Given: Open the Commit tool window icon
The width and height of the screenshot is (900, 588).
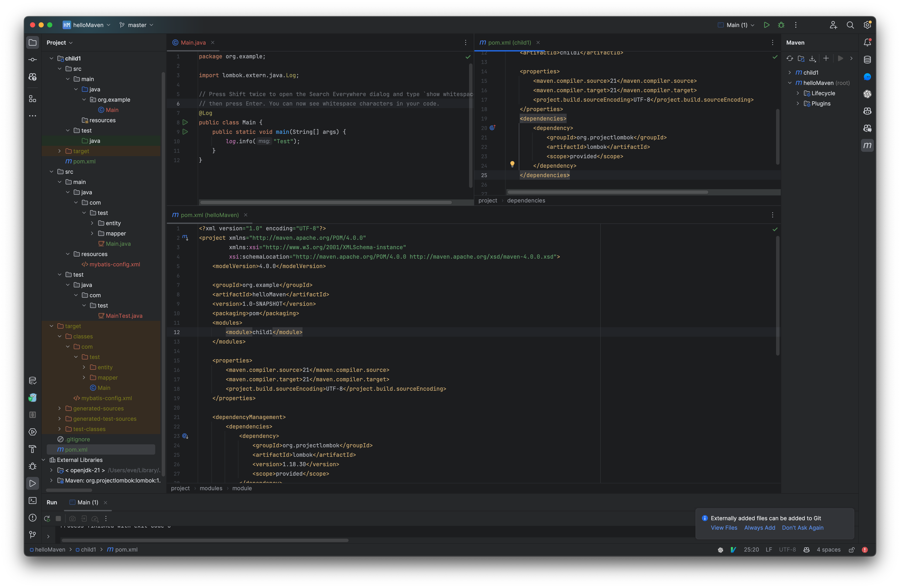Looking at the screenshot, I should [x=33, y=60].
